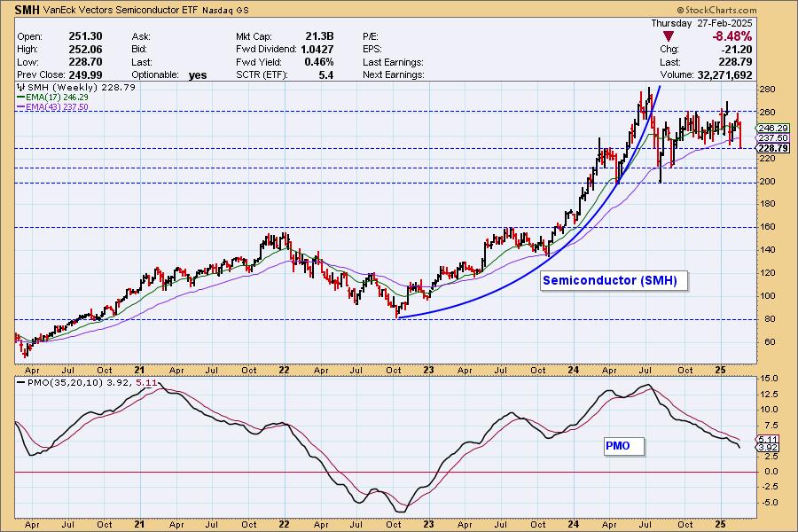The height and width of the screenshot is (532, 798).
Task: Click the Fwd Dividend value 1.0427
Action: pos(317,50)
